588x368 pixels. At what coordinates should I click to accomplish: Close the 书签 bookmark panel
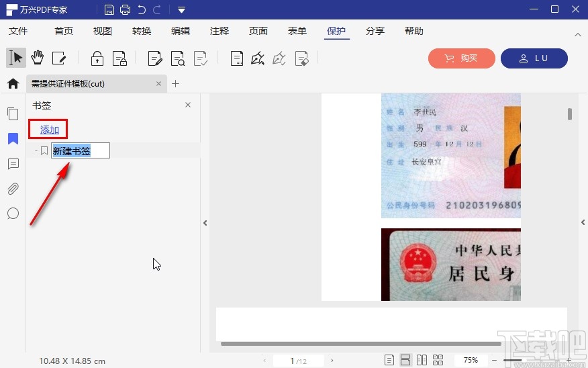pyautogui.click(x=188, y=105)
